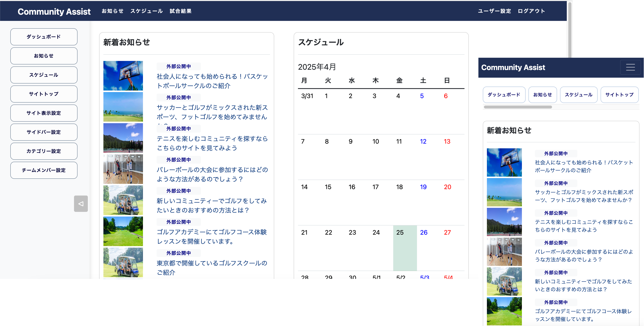Image resolution: width=644 pixels, height=326 pixels.
Task: Open サイト表示設定 in the sidebar
Action: point(44,113)
